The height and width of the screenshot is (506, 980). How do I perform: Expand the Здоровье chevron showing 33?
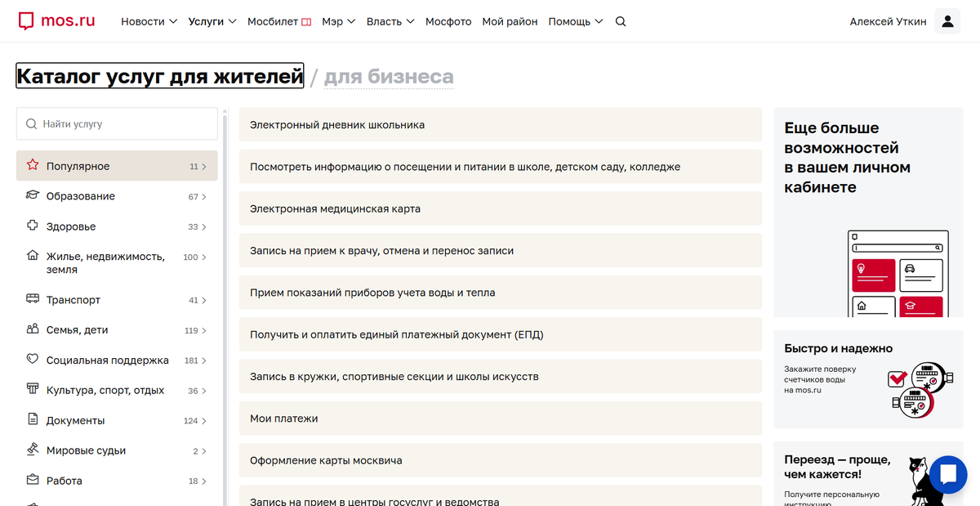[204, 227]
